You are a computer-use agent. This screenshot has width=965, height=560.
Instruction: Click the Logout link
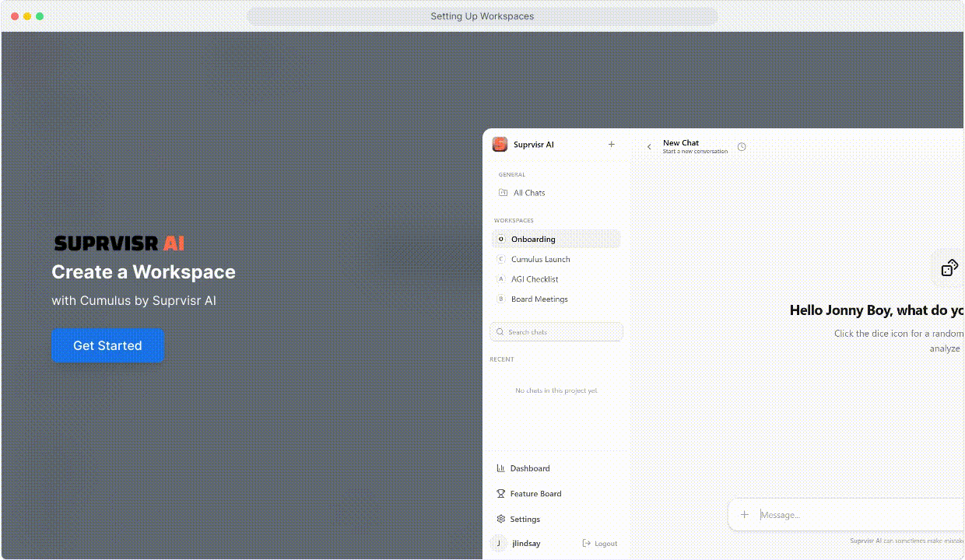600,544
